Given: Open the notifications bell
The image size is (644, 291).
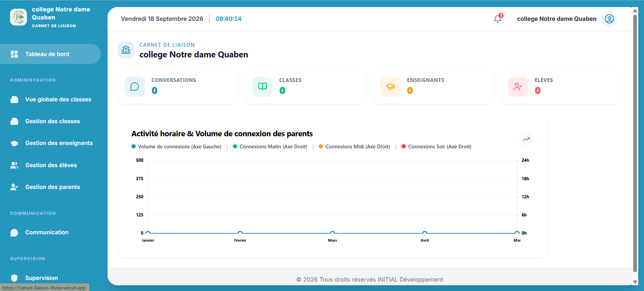Looking at the screenshot, I should coord(498,19).
